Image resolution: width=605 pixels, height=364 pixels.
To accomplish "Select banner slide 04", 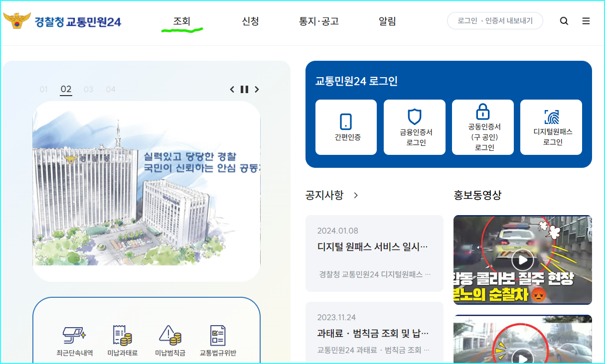I will pyautogui.click(x=111, y=90).
